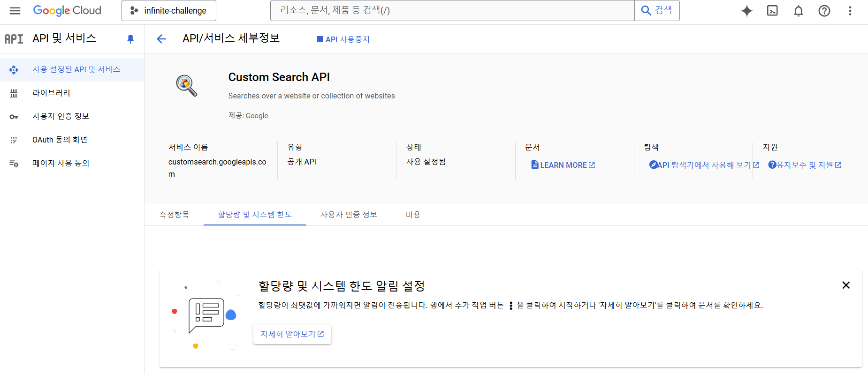
Task: Open API 탐색기에서 사용해 보기 link
Action: (704, 165)
